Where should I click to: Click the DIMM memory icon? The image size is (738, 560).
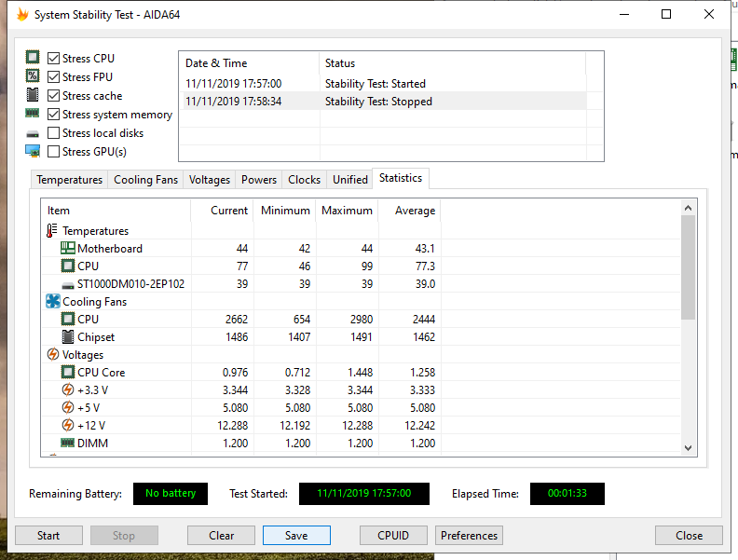click(68, 443)
